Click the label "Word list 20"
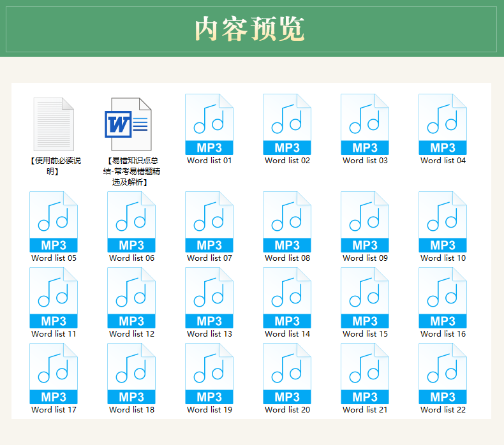This screenshot has width=504, height=445. click(x=287, y=410)
